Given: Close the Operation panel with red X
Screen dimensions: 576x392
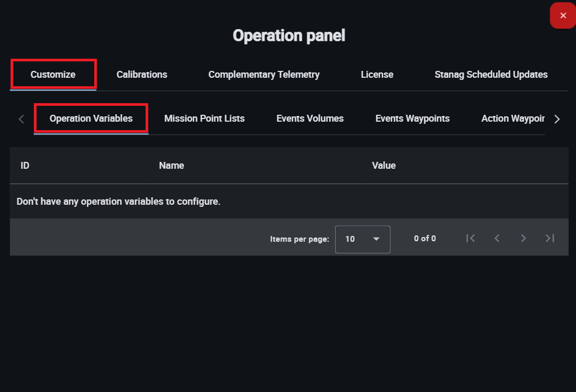Looking at the screenshot, I should pos(563,16).
